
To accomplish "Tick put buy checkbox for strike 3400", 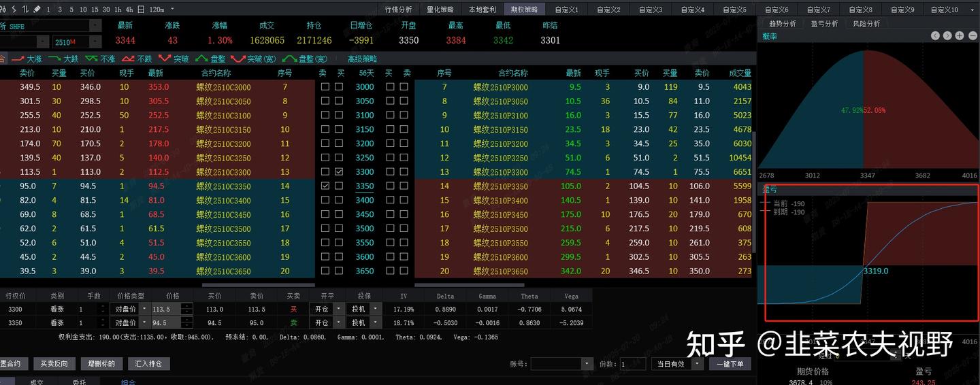I will (x=390, y=200).
